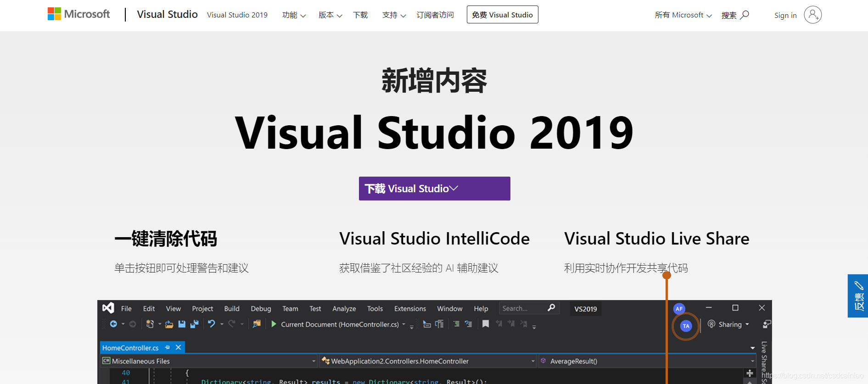The height and width of the screenshot is (384, 868).
Task: Click the Sign in text link
Action: pos(785,16)
